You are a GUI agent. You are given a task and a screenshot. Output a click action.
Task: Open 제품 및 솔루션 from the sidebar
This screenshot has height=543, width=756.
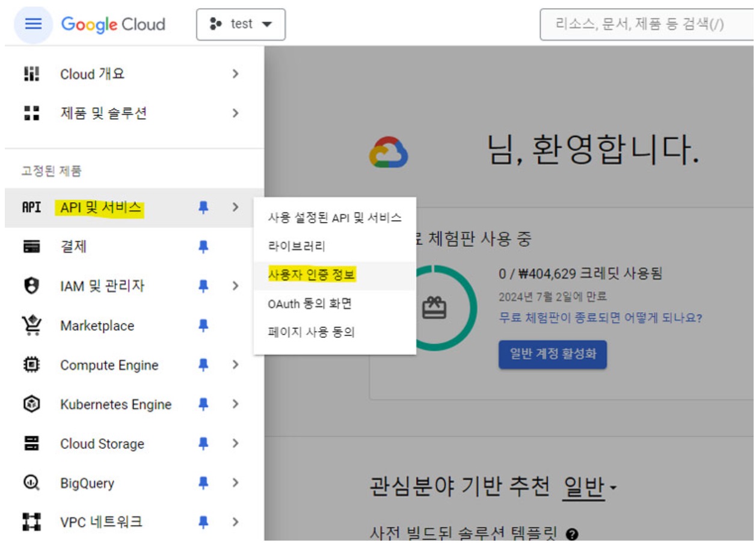(134, 113)
